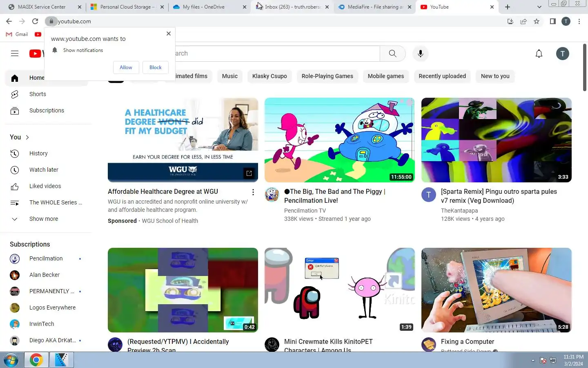Click the third taskbar app icon
588x368 pixels.
click(x=61, y=360)
